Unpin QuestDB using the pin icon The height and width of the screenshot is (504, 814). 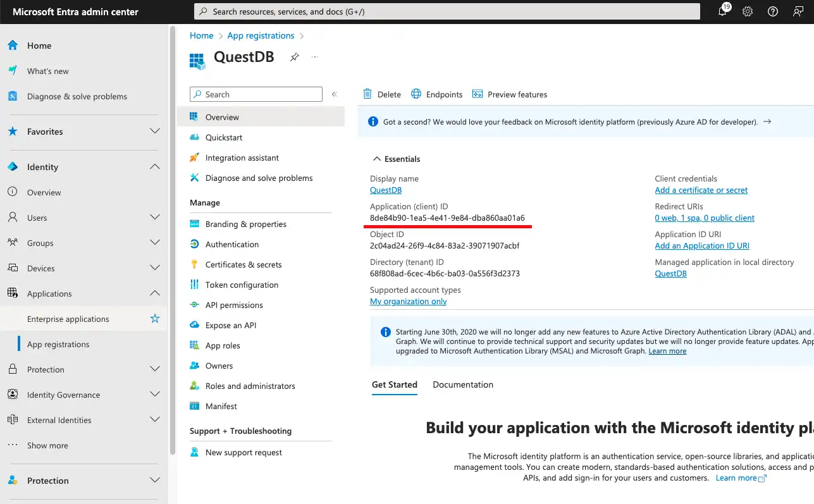click(294, 56)
